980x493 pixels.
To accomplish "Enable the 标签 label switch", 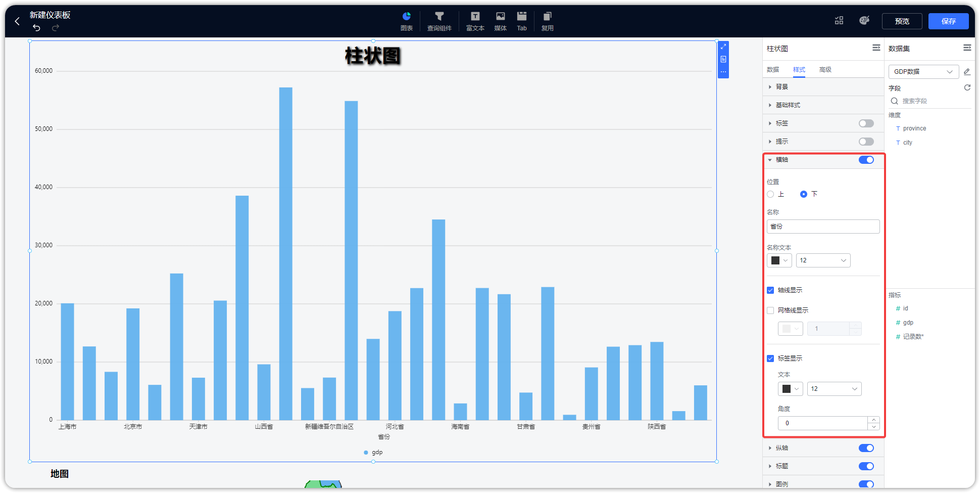I will (x=866, y=123).
